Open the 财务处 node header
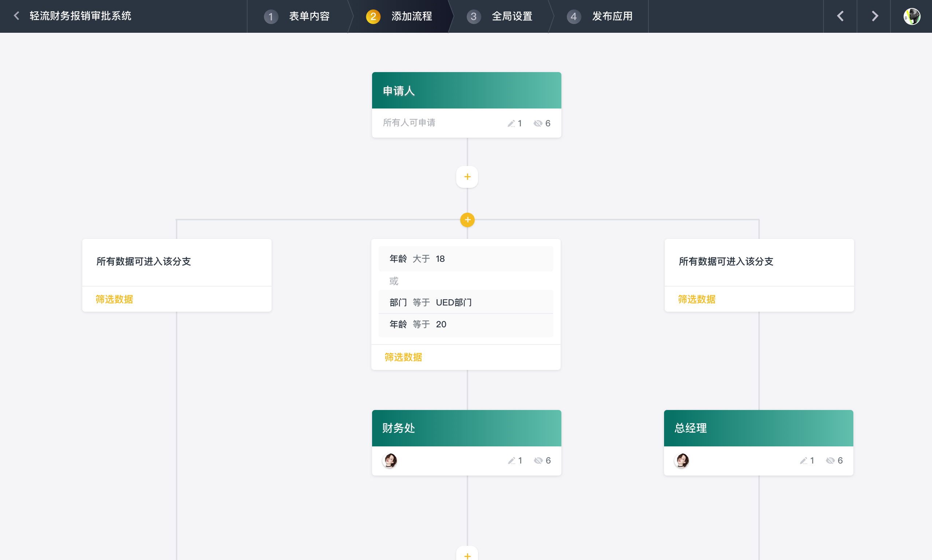The height and width of the screenshot is (560, 932). [467, 428]
